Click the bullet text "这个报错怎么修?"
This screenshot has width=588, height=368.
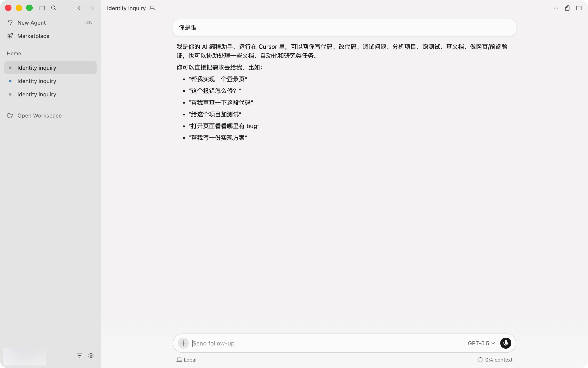tap(215, 91)
